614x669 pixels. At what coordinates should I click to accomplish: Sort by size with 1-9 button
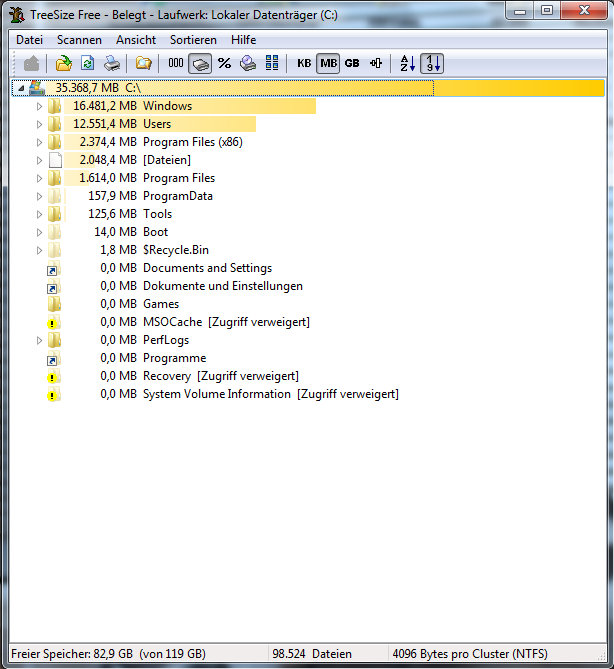432,64
